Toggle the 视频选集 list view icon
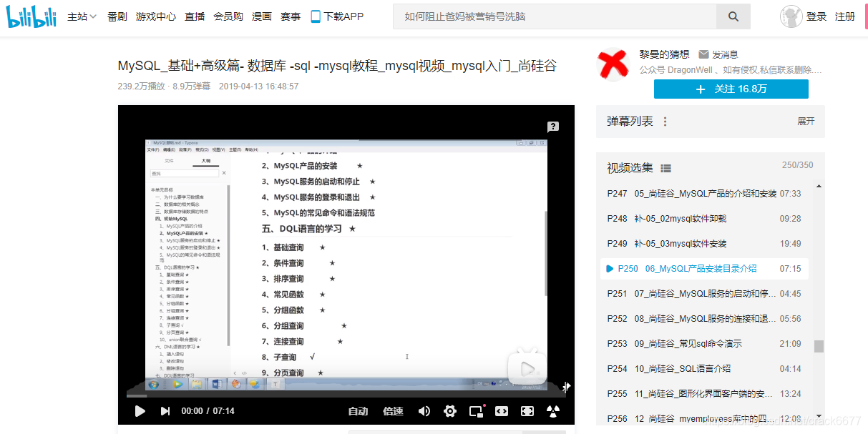This screenshot has height=434, width=868. [x=666, y=168]
